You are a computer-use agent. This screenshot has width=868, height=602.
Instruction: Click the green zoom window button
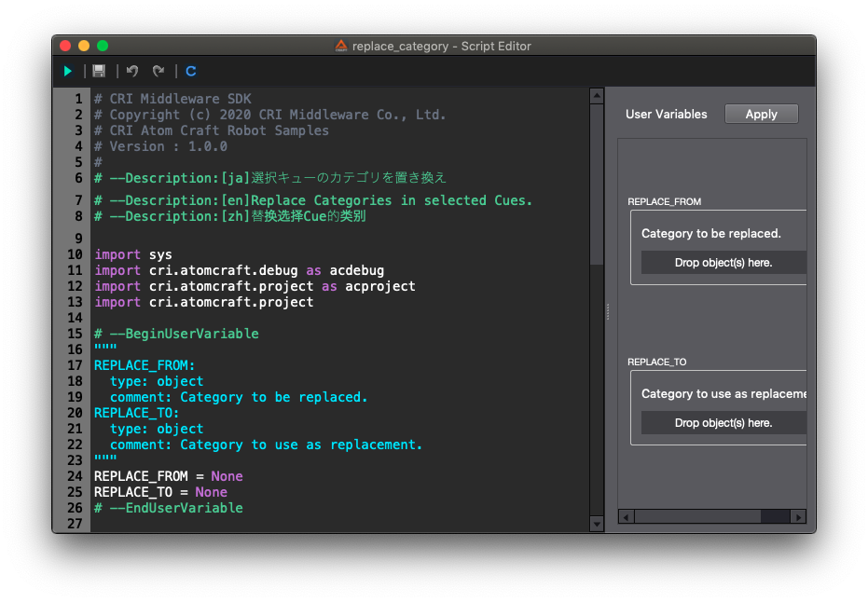pyautogui.click(x=103, y=46)
